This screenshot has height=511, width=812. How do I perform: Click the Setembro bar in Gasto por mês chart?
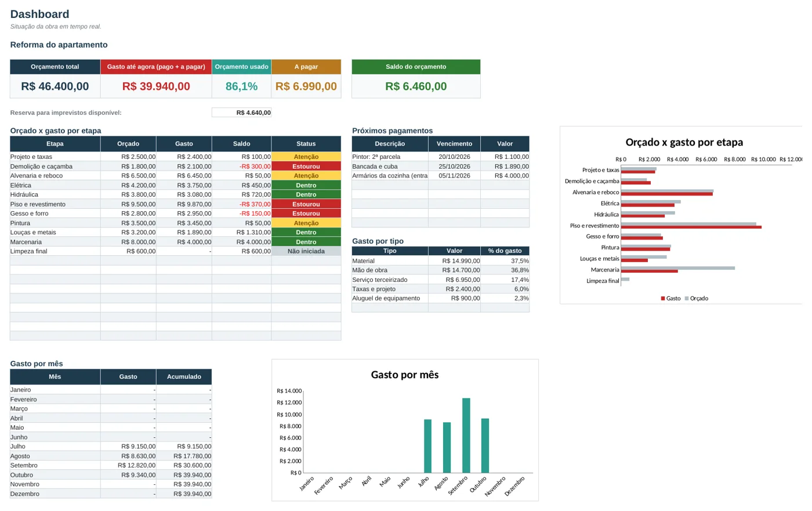[x=466, y=436]
